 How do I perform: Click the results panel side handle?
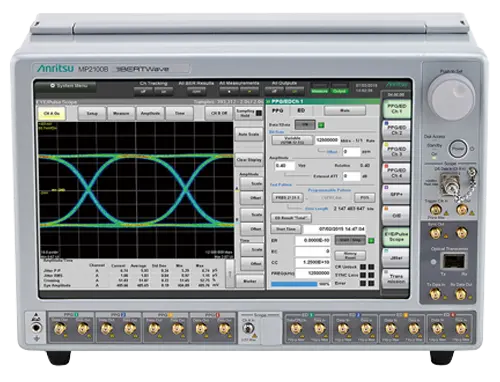click(x=230, y=274)
